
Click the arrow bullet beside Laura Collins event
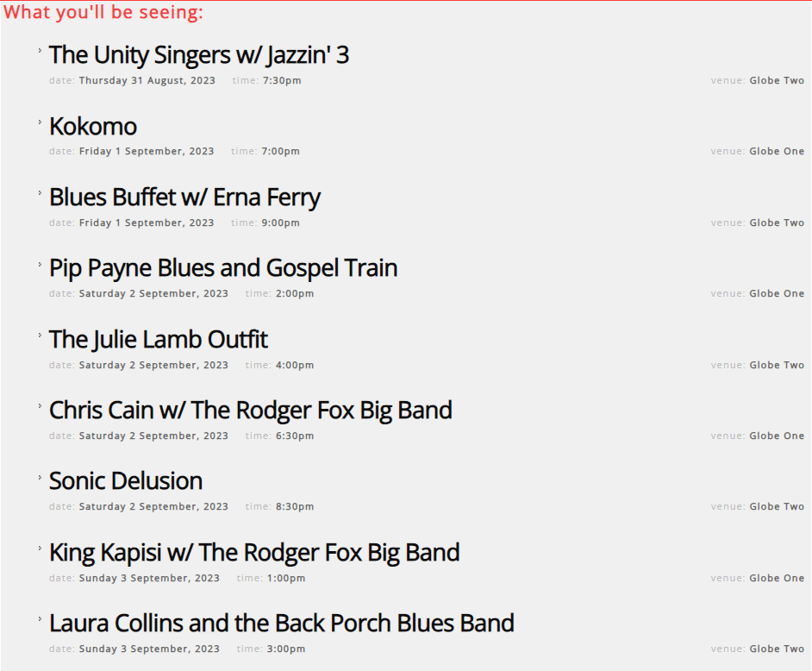[40, 618]
